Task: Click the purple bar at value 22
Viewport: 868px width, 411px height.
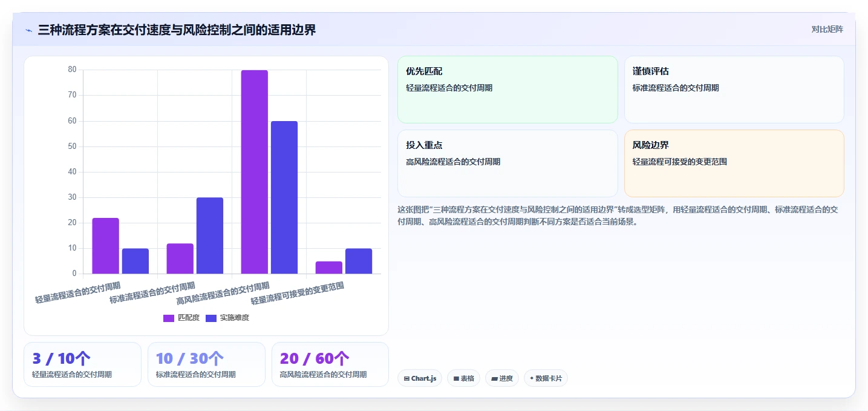Action: [x=106, y=246]
